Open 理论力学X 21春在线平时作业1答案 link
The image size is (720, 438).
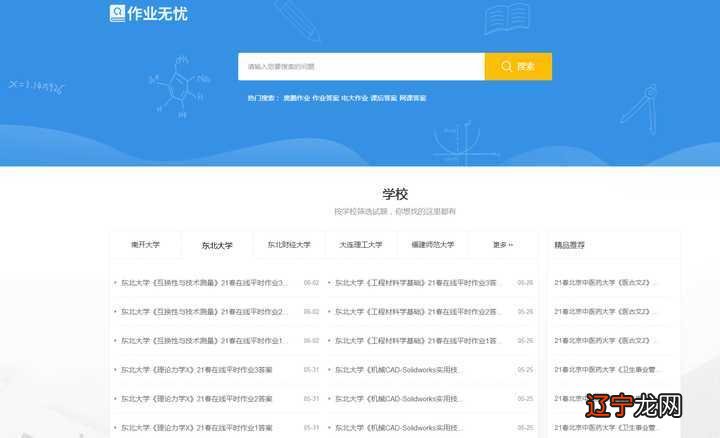(197, 427)
